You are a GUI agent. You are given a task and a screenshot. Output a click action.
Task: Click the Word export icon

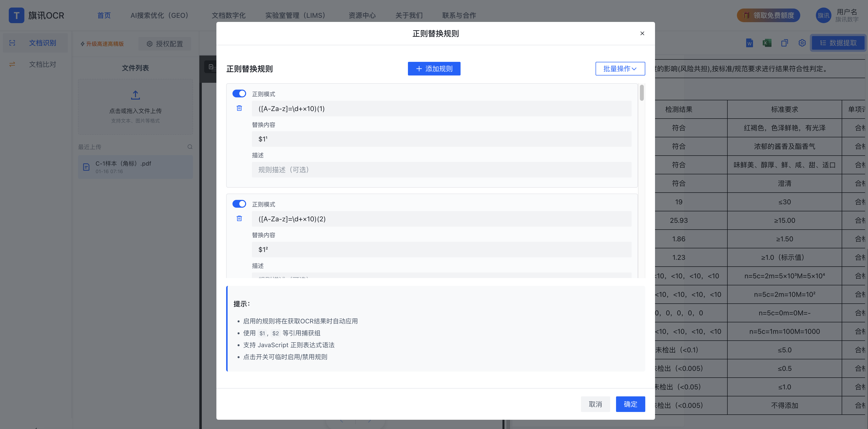(749, 43)
